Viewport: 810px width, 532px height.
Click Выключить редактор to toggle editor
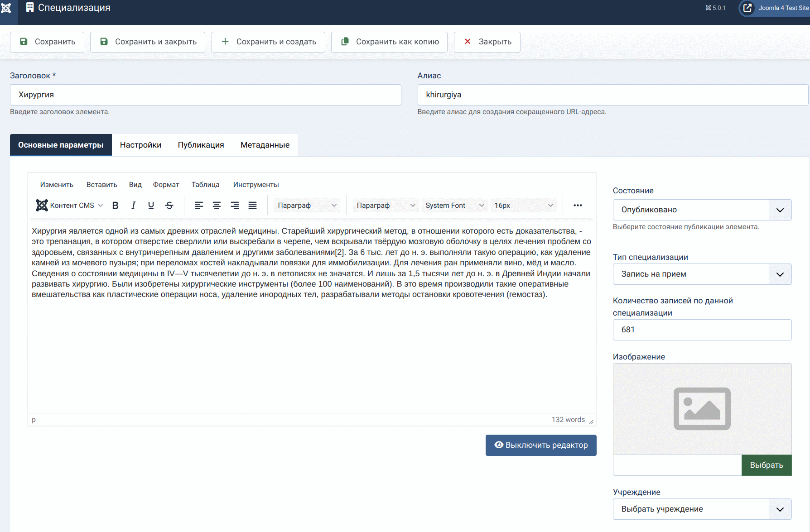pyautogui.click(x=541, y=445)
